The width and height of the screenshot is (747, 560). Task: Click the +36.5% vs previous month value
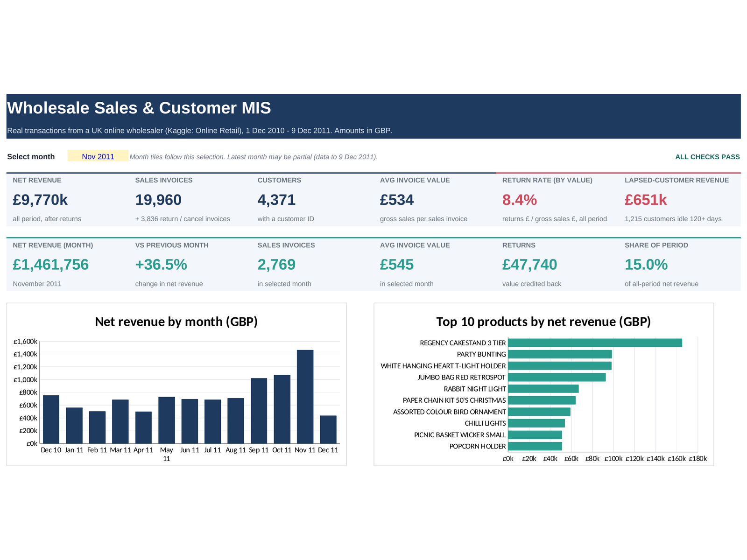161,265
